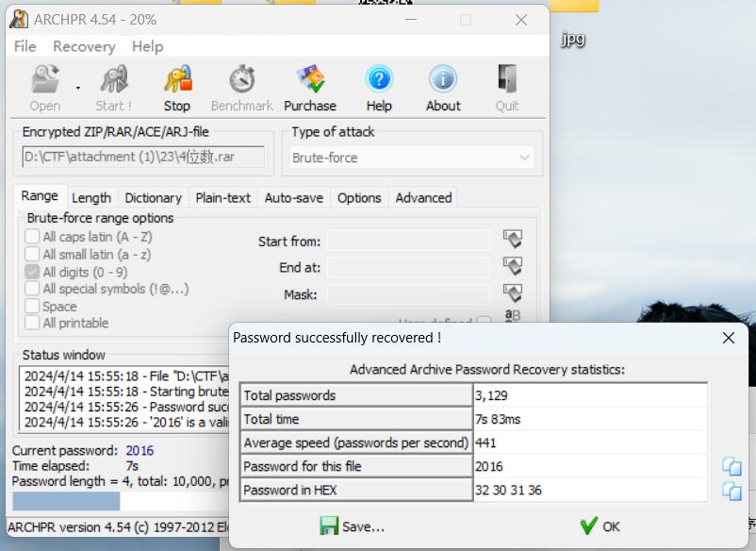The image size is (756, 551).
Task: Switch to the Advanced tab
Action: pos(424,198)
